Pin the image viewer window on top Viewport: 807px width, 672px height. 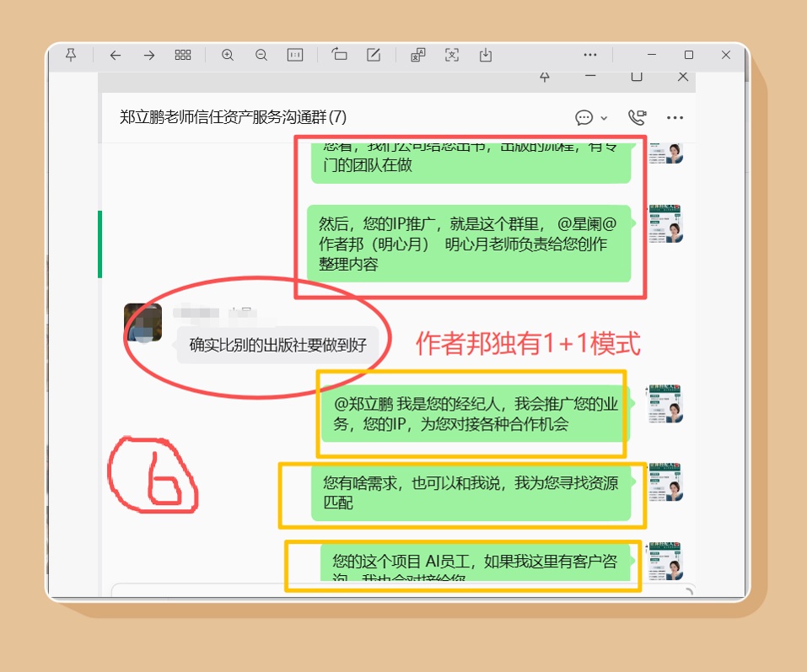click(x=71, y=55)
